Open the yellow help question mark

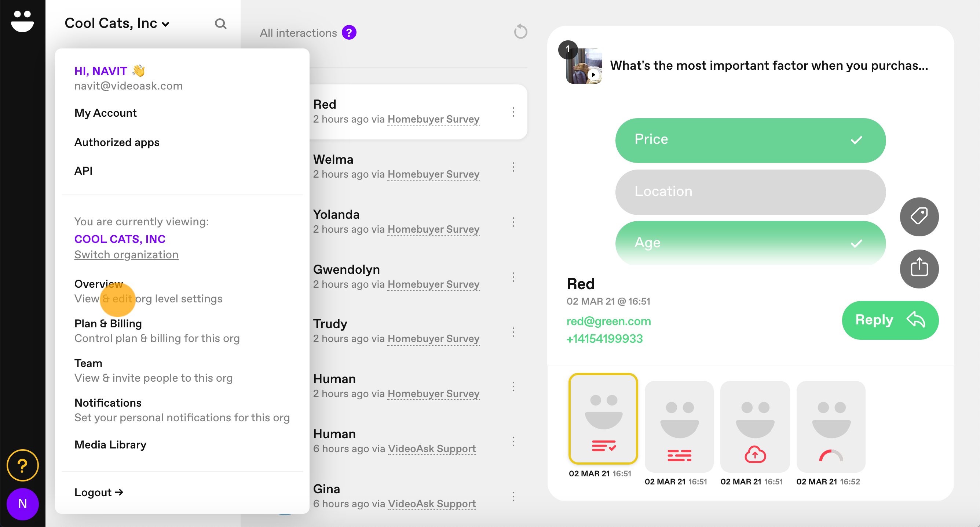tap(22, 465)
